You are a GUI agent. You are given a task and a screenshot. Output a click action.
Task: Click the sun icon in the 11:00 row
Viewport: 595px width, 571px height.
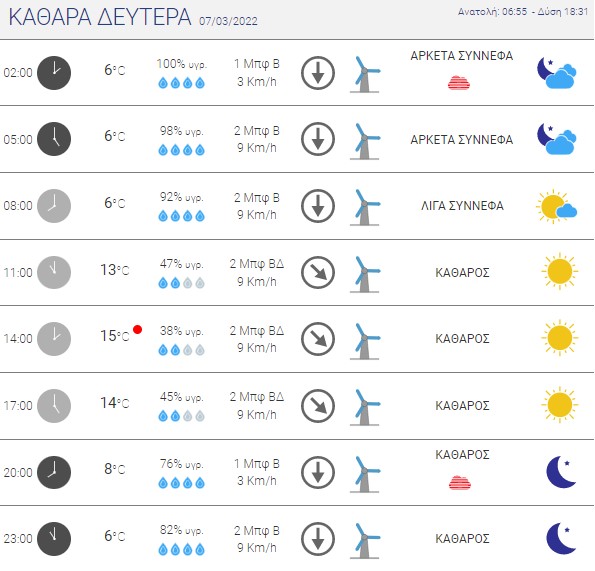559,271
